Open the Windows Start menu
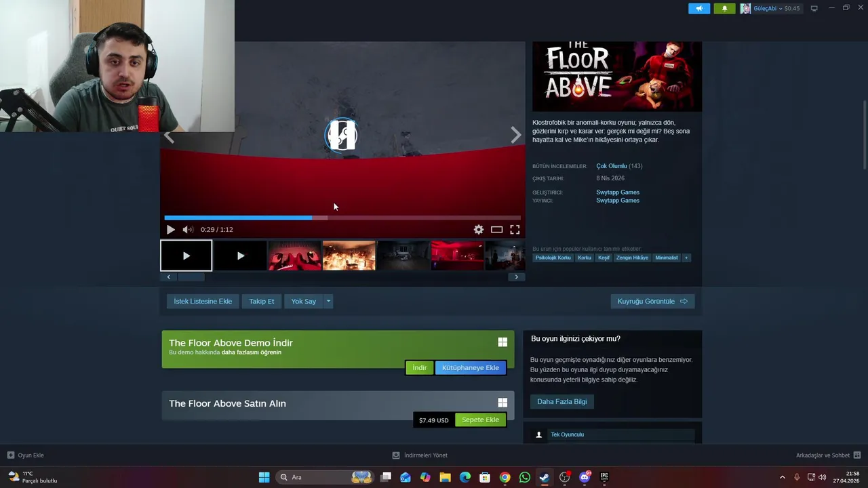868x488 pixels. click(264, 477)
